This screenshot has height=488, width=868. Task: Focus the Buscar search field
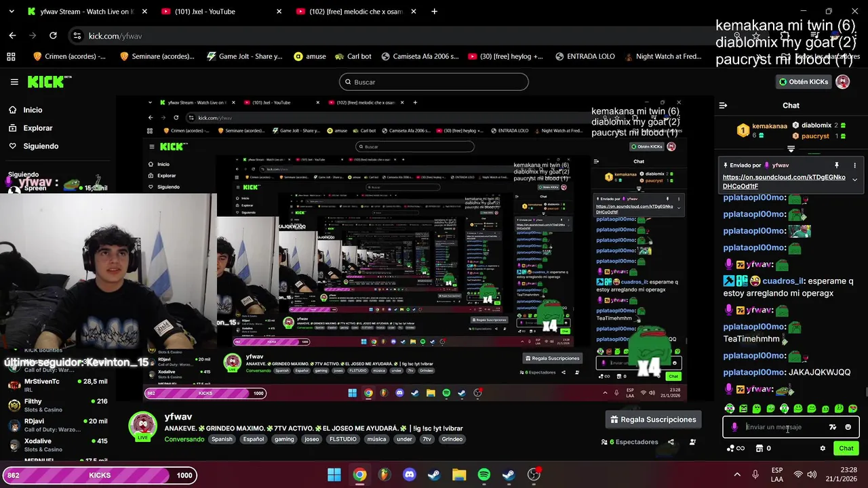tap(434, 82)
